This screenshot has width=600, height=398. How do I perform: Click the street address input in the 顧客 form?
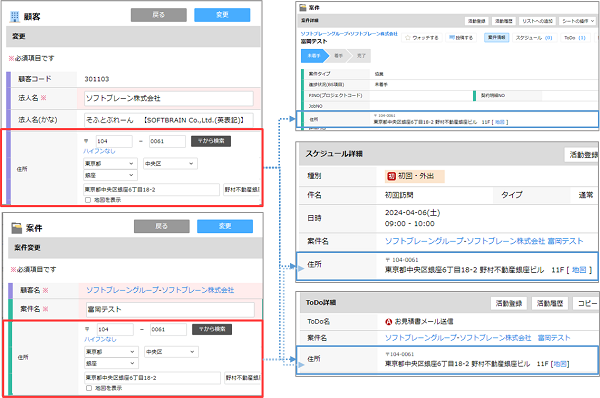coord(152,189)
